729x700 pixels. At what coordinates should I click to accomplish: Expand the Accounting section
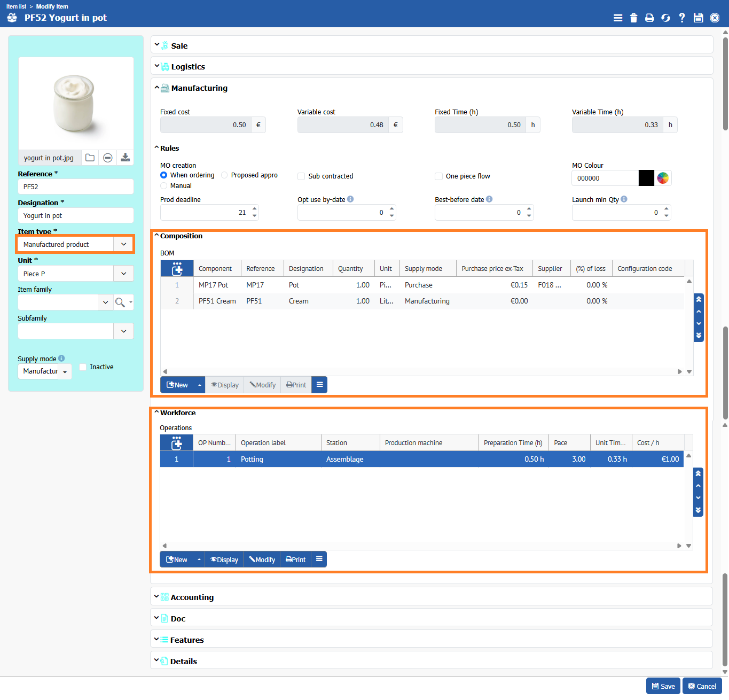[x=192, y=597]
